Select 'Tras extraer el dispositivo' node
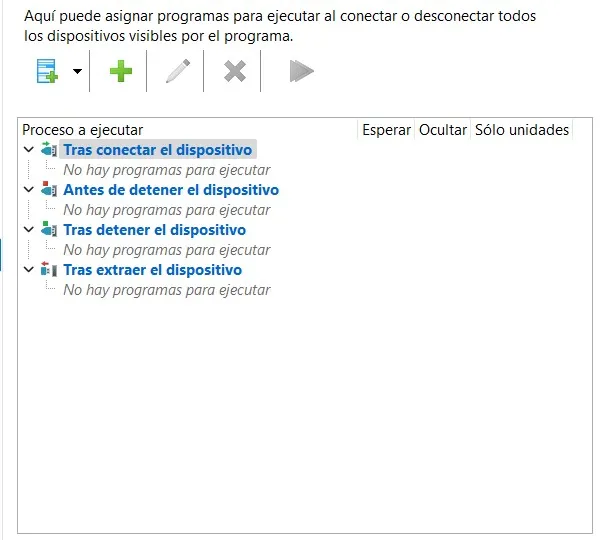 coord(153,270)
